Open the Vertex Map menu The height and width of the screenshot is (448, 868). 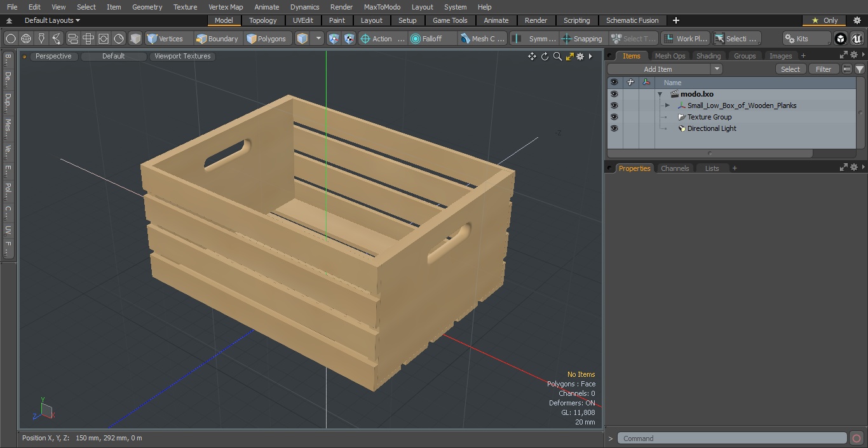coord(226,7)
